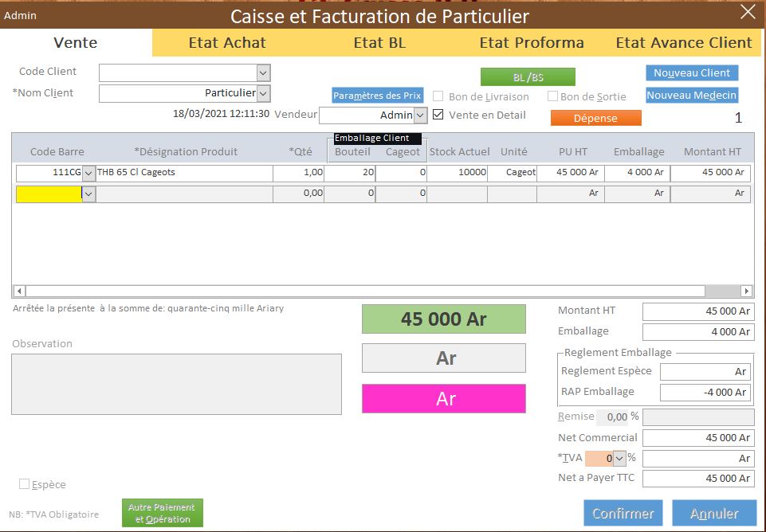Open Code Barre dropdown in yellow row
Viewport: 766px width, 532px height.
88,194
